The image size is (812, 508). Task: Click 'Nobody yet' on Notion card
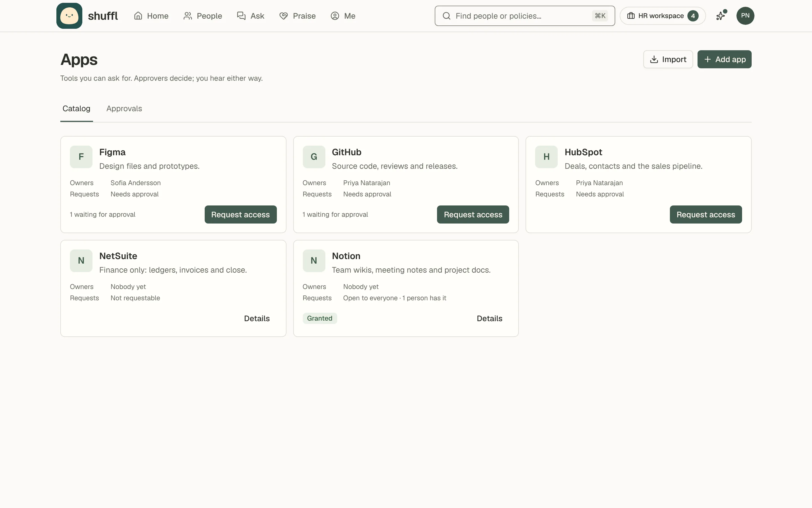click(x=361, y=286)
